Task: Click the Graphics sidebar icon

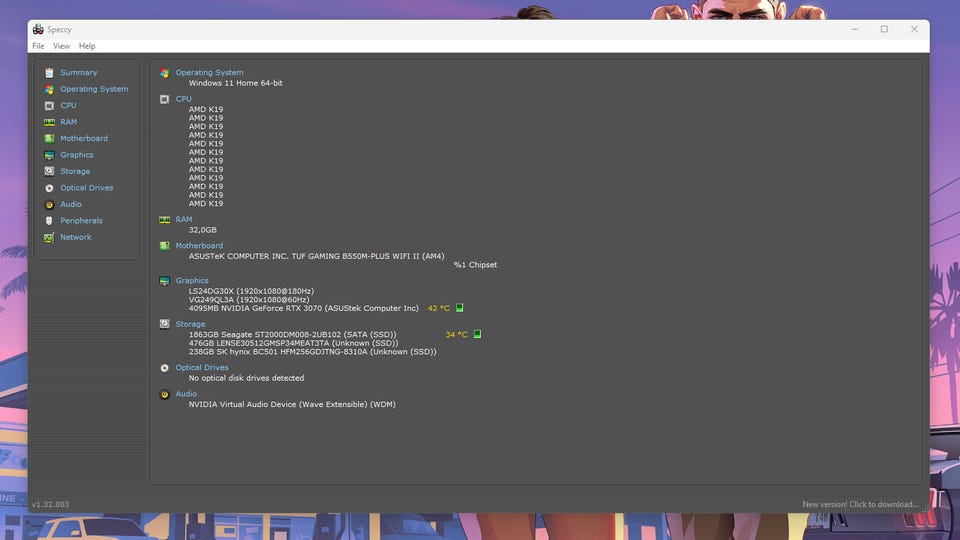Action: (x=49, y=156)
